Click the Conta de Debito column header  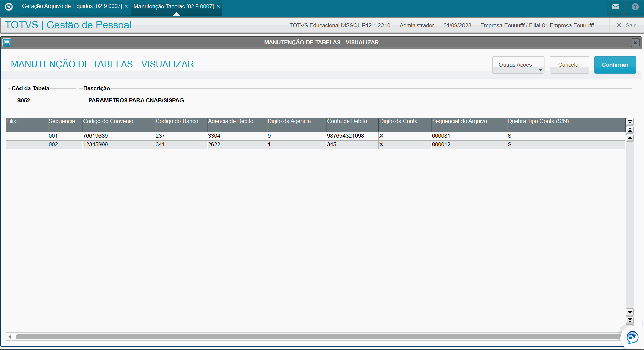coord(352,125)
